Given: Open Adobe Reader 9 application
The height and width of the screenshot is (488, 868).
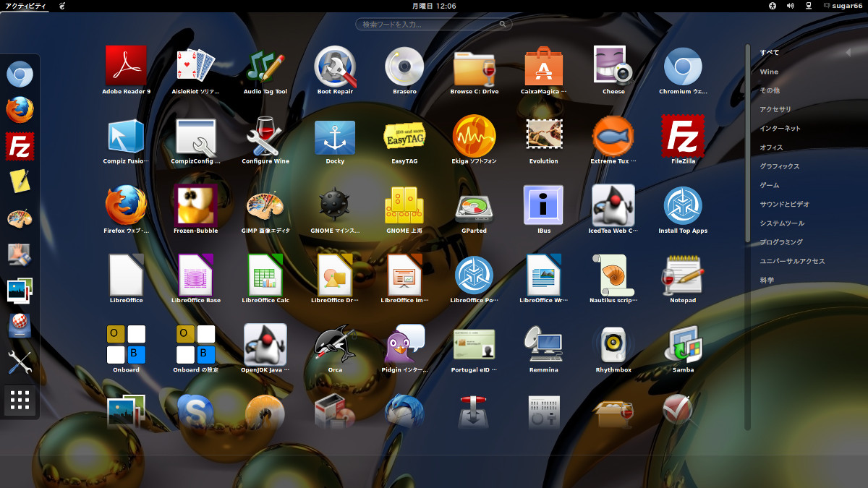Looking at the screenshot, I should tap(126, 66).
